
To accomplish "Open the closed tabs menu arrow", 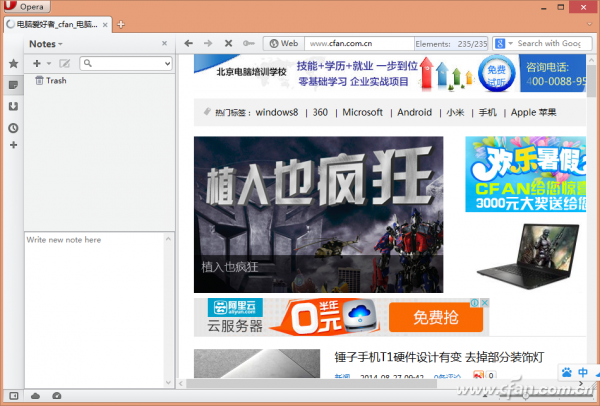I will 590,24.
